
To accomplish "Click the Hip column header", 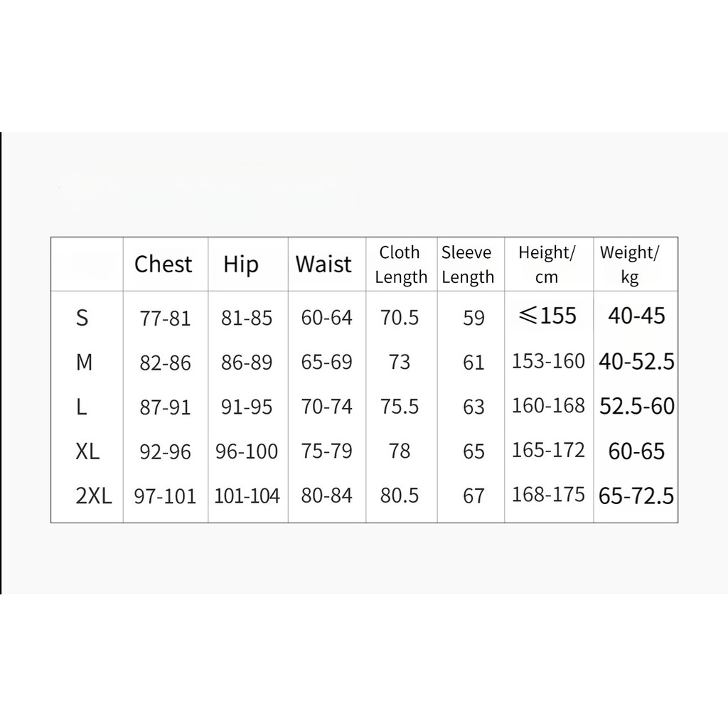I will pyautogui.click(x=240, y=265).
